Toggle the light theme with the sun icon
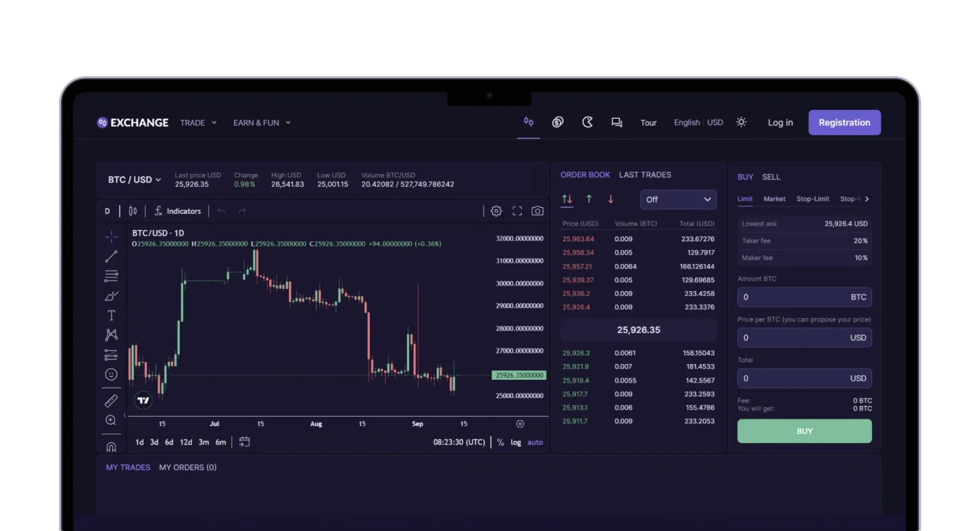Screen dimensions: 980x531 pyautogui.click(x=741, y=122)
